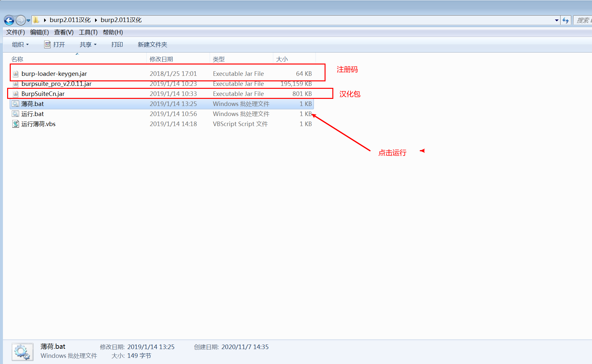Click the 195,159 KB size cell
Viewport: 592px width, 364px height.
[296, 84]
